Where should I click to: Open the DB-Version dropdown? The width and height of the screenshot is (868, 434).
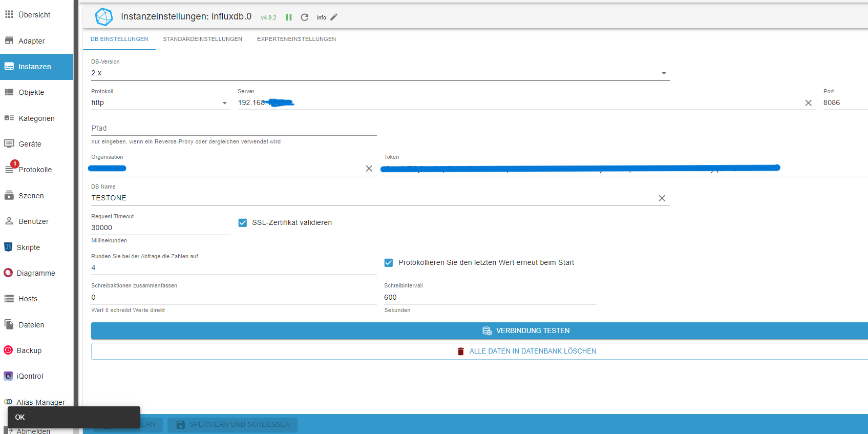pos(380,73)
